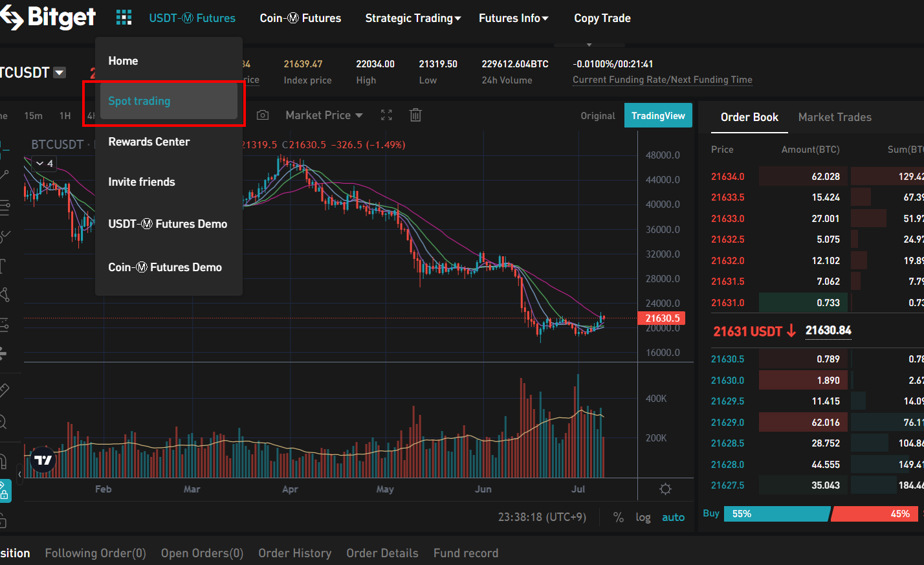The width and height of the screenshot is (924, 565).
Task: Select Home from the dropdown menu
Action: [x=123, y=61]
